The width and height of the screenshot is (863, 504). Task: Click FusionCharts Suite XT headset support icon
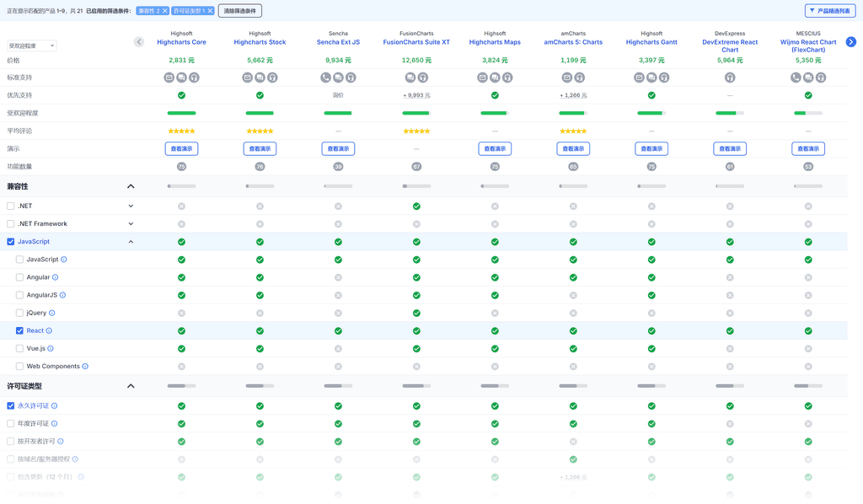(x=423, y=78)
